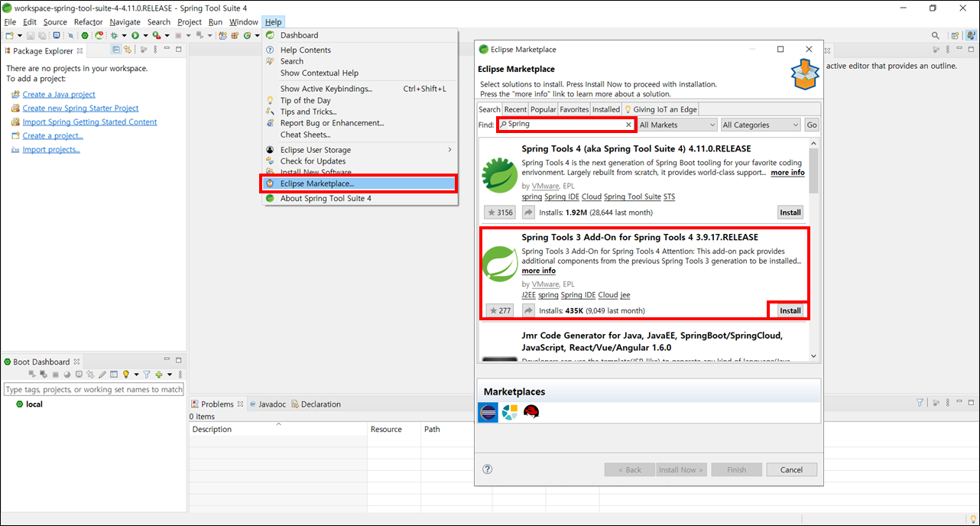Click the Run with external tools icon
The height and width of the screenshot is (526, 980).
click(156, 35)
